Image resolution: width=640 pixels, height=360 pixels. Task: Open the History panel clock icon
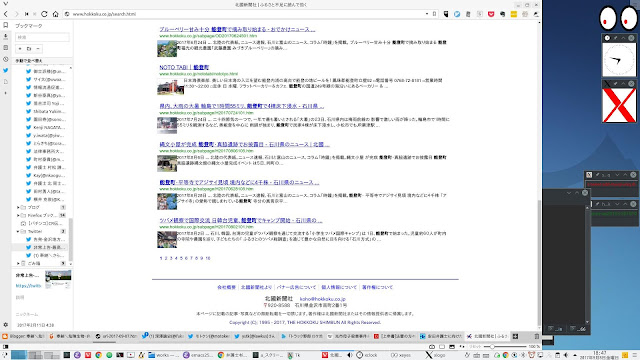(x=6, y=59)
